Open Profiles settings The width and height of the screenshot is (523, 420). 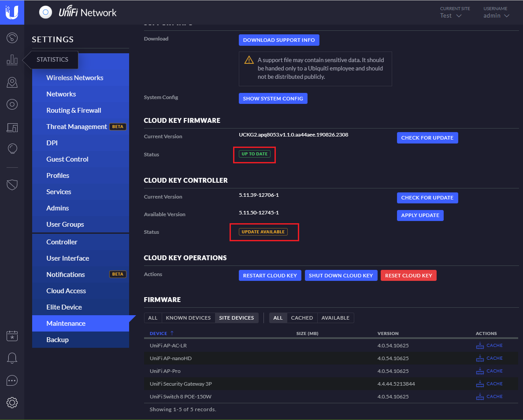click(x=80, y=176)
